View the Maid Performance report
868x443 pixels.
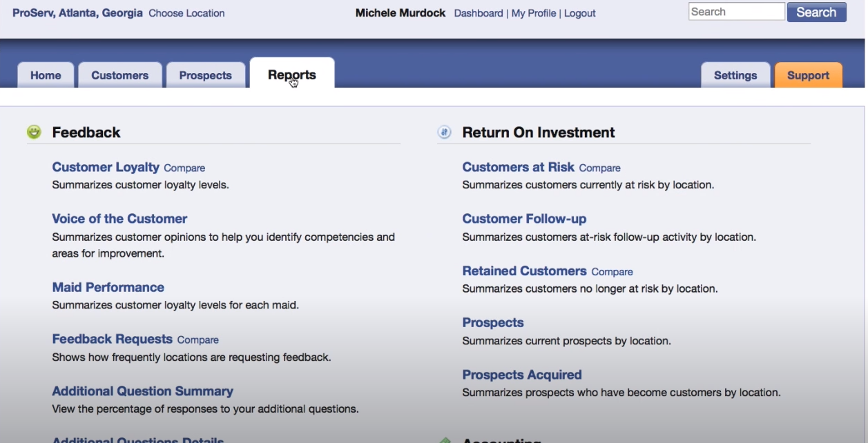108,287
